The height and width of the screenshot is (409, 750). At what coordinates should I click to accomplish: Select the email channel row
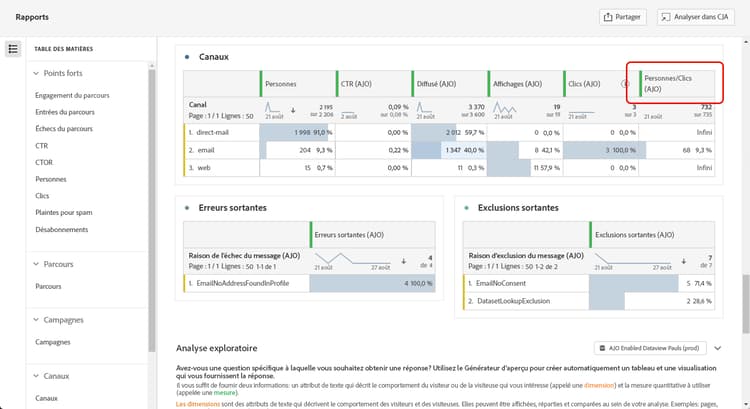[x=449, y=150]
